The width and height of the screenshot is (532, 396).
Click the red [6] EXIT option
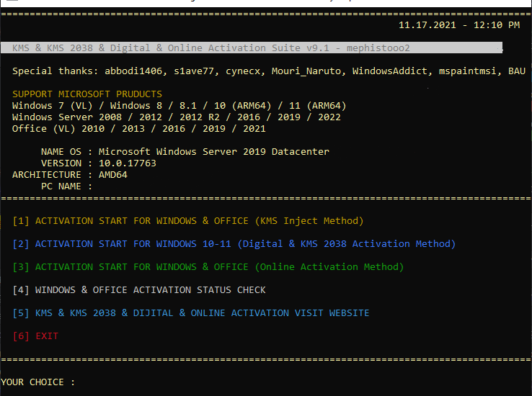pos(35,336)
